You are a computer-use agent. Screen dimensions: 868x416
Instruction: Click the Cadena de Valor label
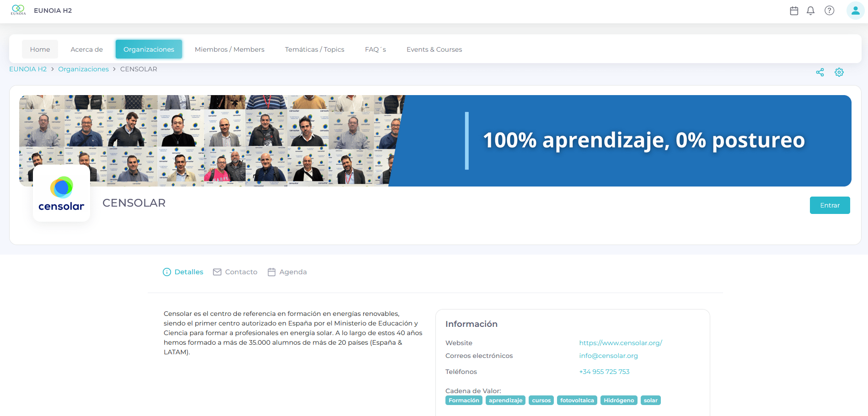473,391
